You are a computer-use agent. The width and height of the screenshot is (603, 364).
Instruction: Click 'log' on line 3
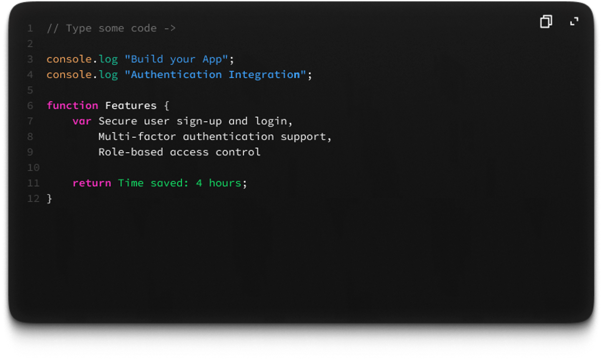(108, 59)
